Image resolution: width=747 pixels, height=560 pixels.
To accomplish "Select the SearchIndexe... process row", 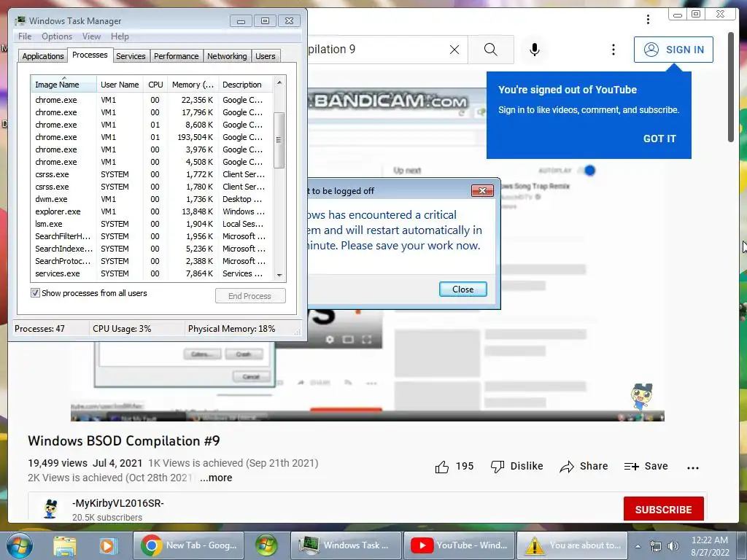I will tap(152, 249).
